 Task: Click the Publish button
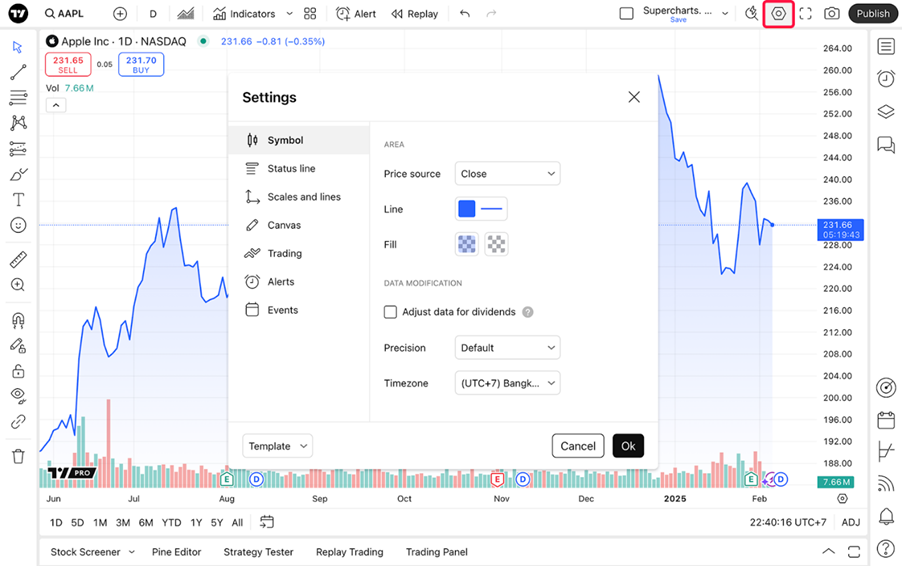(873, 14)
